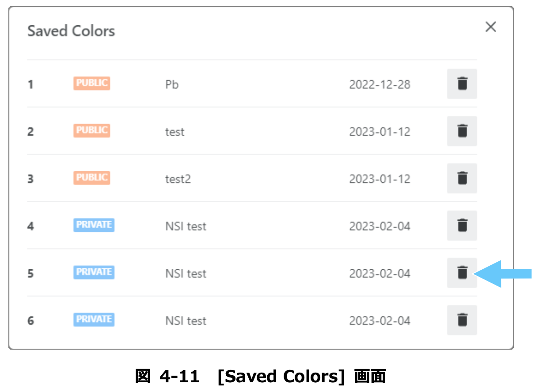Remove test2 using its trash icon
This screenshot has width=539, height=392.
pyautogui.click(x=462, y=178)
